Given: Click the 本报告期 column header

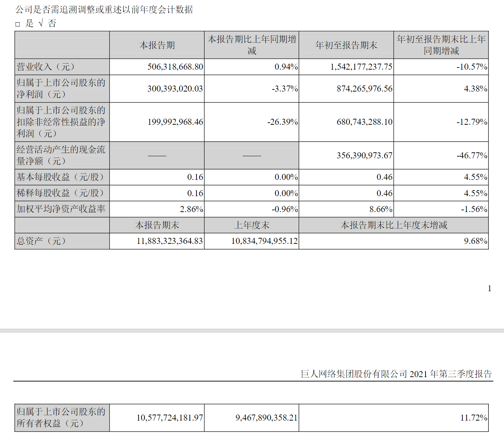Looking at the screenshot, I should click(157, 45).
